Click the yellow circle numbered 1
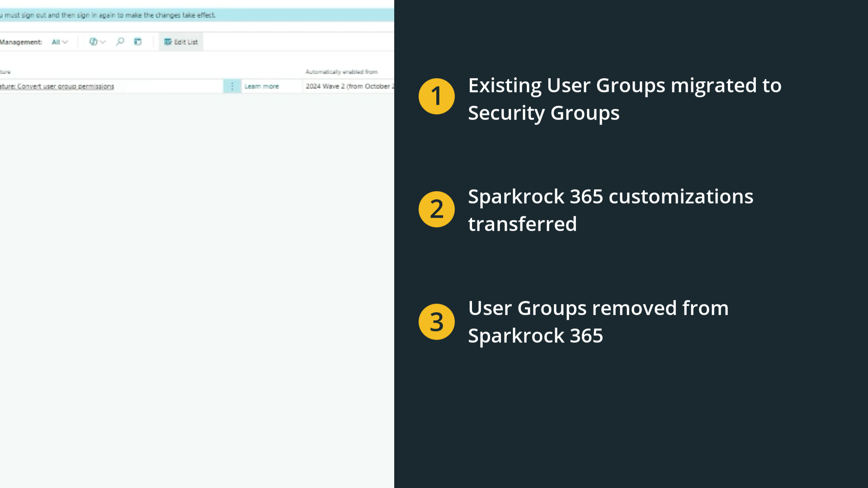This screenshot has height=488, width=868. point(436,96)
